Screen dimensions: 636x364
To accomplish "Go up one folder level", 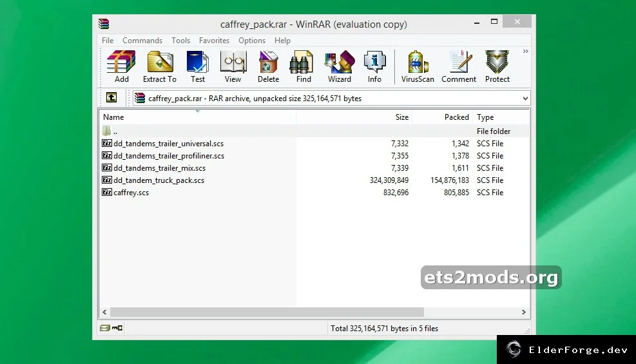I will (x=111, y=98).
